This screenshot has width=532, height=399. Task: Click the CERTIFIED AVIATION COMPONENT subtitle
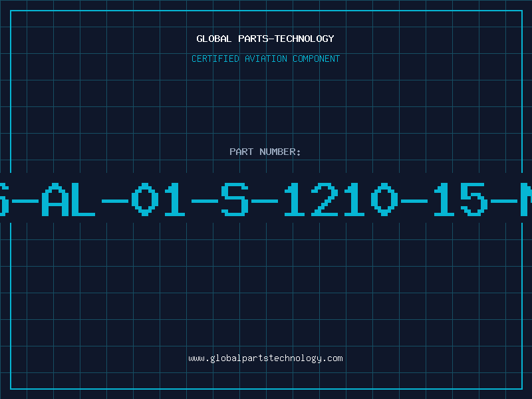click(265, 59)
